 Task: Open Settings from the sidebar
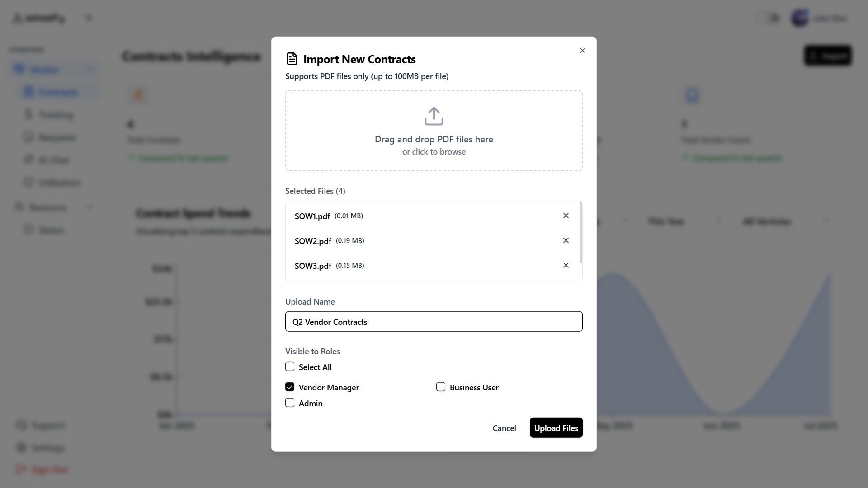[x=47, y=447]
